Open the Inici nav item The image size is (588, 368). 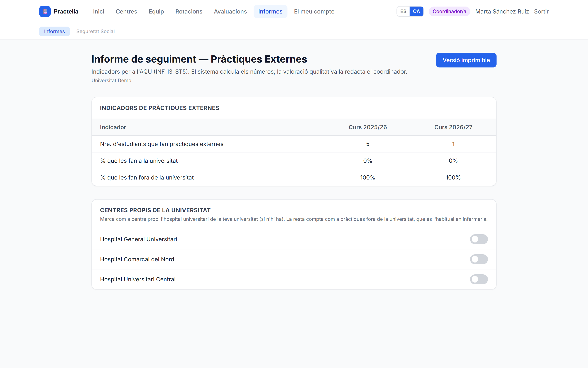98,11
